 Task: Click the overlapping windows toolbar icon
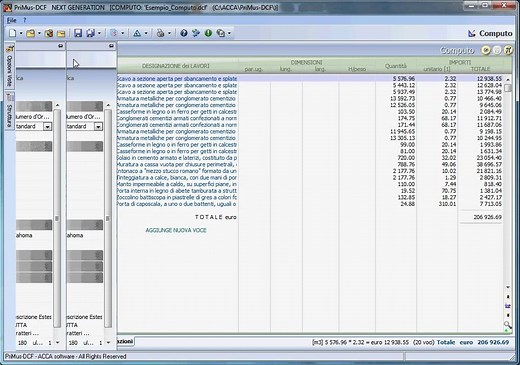221,33
